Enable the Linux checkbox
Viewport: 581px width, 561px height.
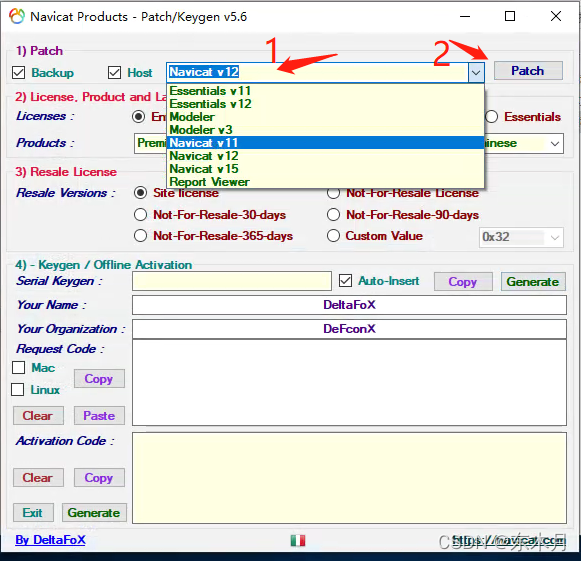click(17, 389)
